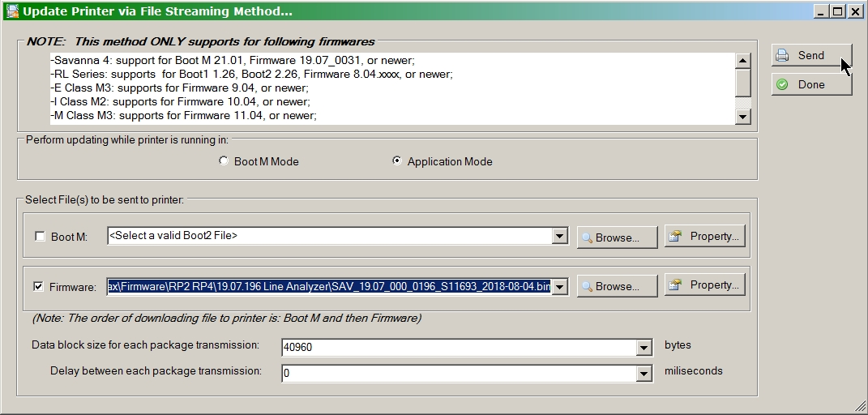Click the printer icon on the Send button
Image resolution: width=868 pixels, height=415 pixels.
(x=782, y=55)
